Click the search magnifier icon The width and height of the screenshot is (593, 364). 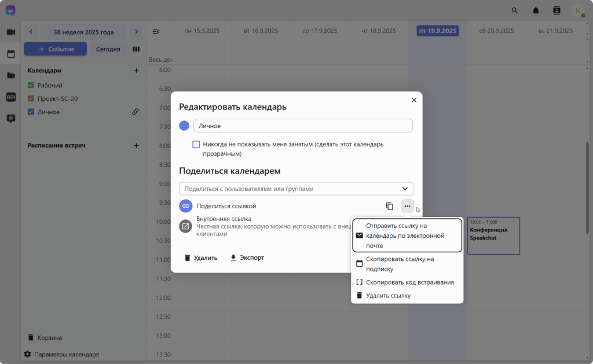point(515,10)
